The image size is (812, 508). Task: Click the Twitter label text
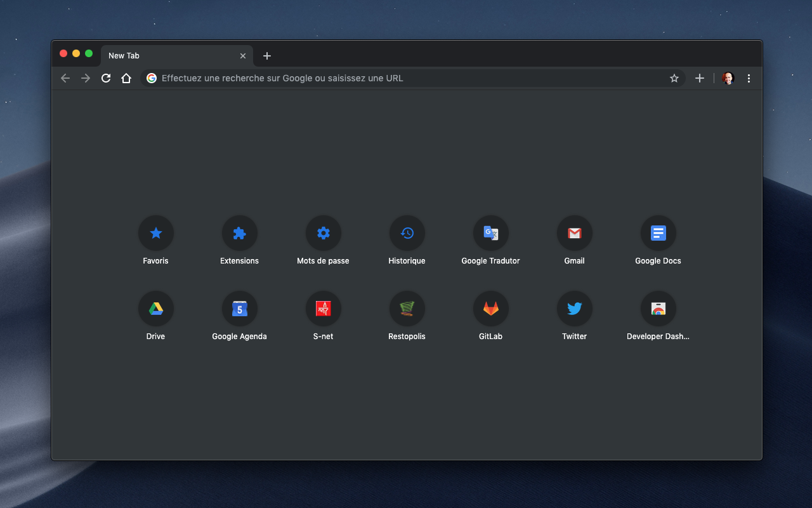[574, 337]
